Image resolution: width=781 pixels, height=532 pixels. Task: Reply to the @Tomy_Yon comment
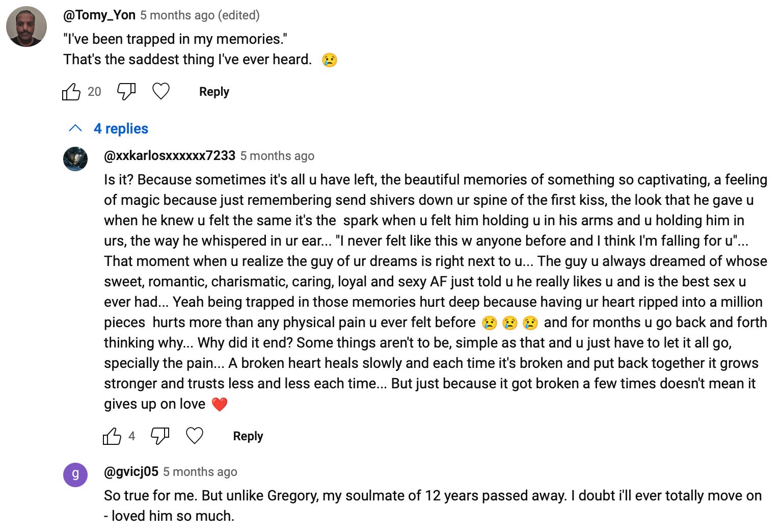click(214, 92)
